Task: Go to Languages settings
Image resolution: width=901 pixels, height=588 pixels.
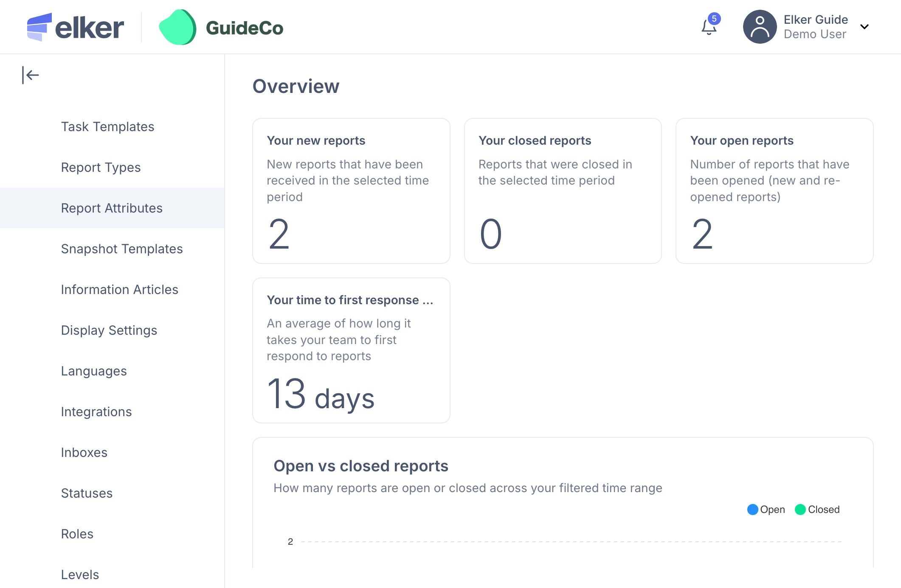Action: coord(94,371)
